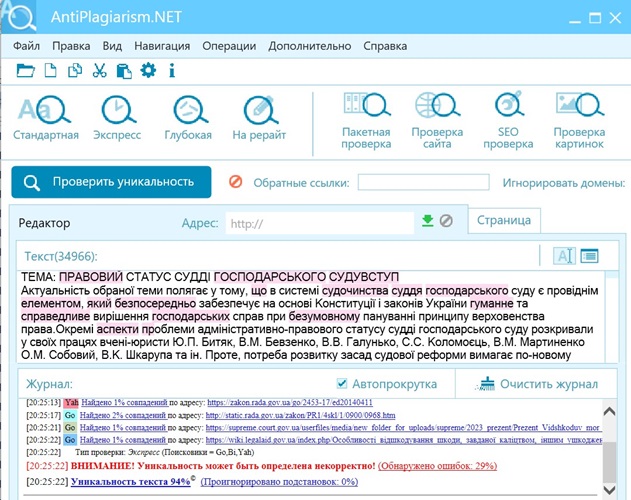Screen dimensions: 631x500
Task: Paste text using the clipboard icon
Action: (124, 71)
